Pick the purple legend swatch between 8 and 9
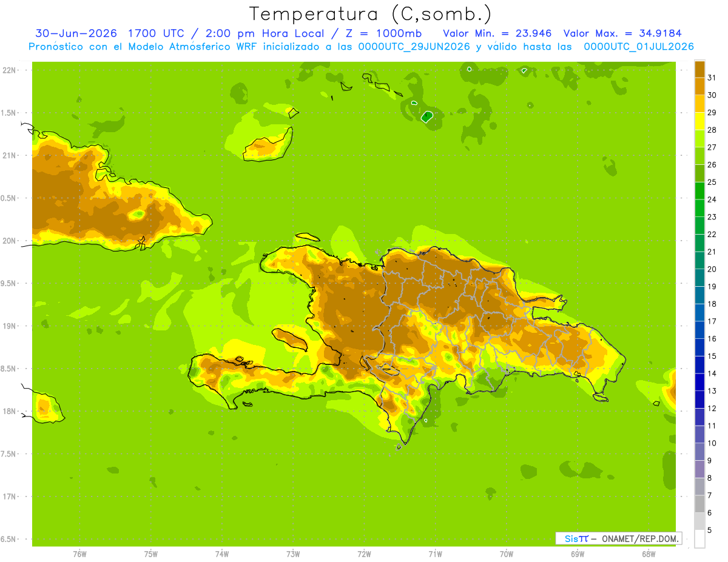 click(x=699, y=469)
